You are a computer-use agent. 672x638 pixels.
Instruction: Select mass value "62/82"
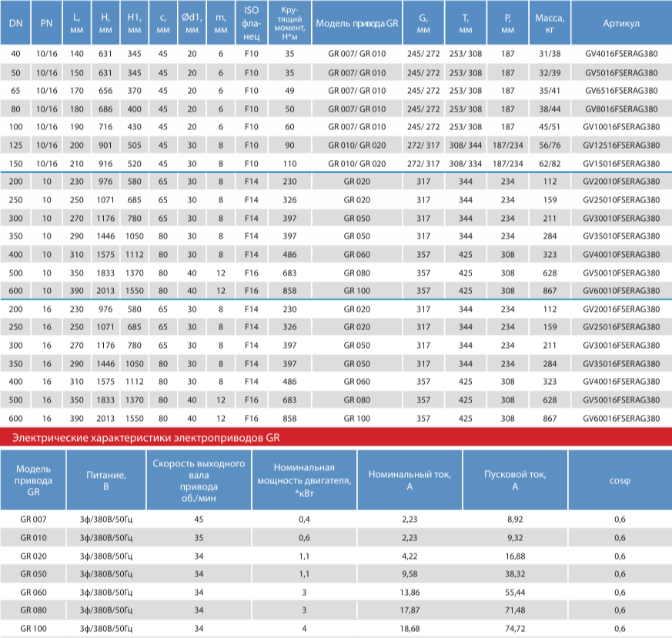click(550, 164)
